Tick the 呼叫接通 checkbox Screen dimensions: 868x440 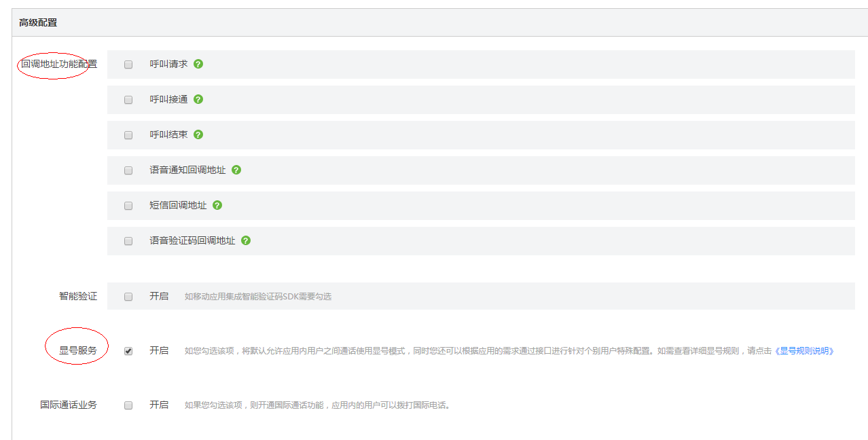coord(128,100)
